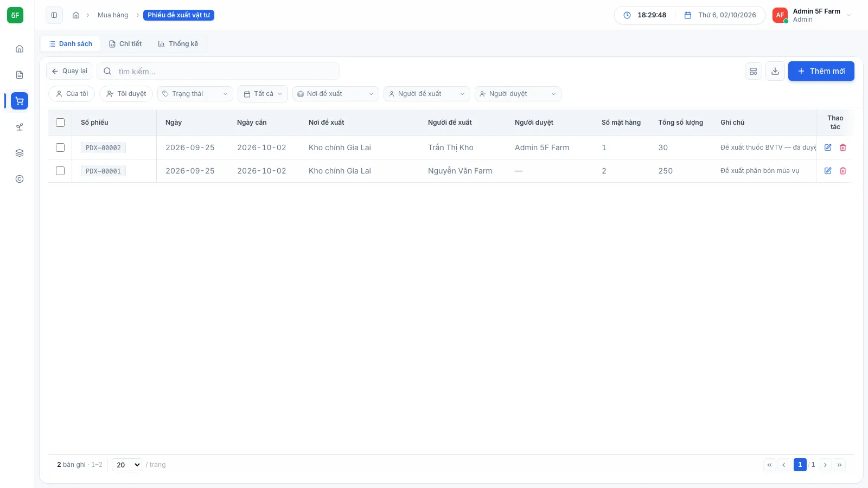Check the PDX-00001 row checkbox
Viewport: 868px width, 488px height.
(x=60, y=171)
